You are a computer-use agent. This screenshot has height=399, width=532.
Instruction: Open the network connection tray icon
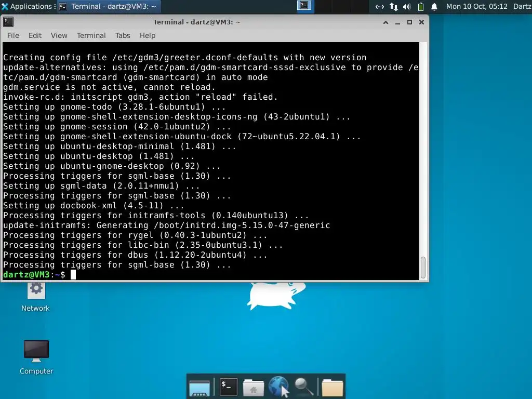(380, 6)
